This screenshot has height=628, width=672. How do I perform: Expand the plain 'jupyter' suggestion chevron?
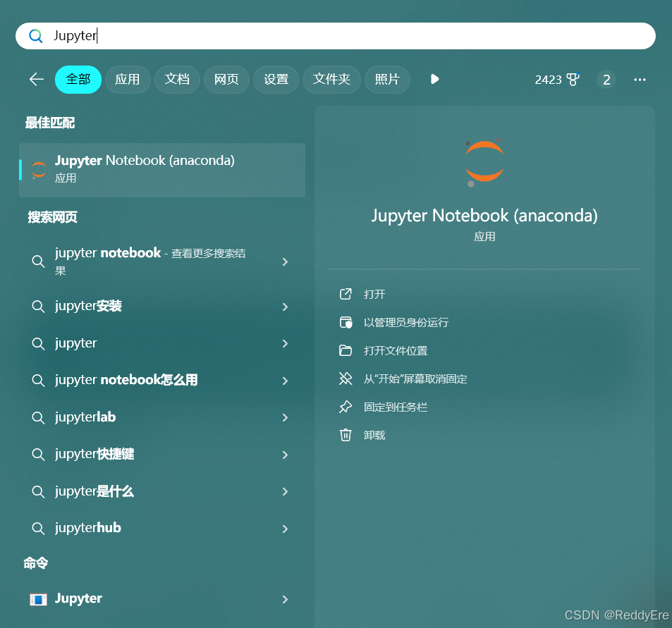(x=285, y=343)
